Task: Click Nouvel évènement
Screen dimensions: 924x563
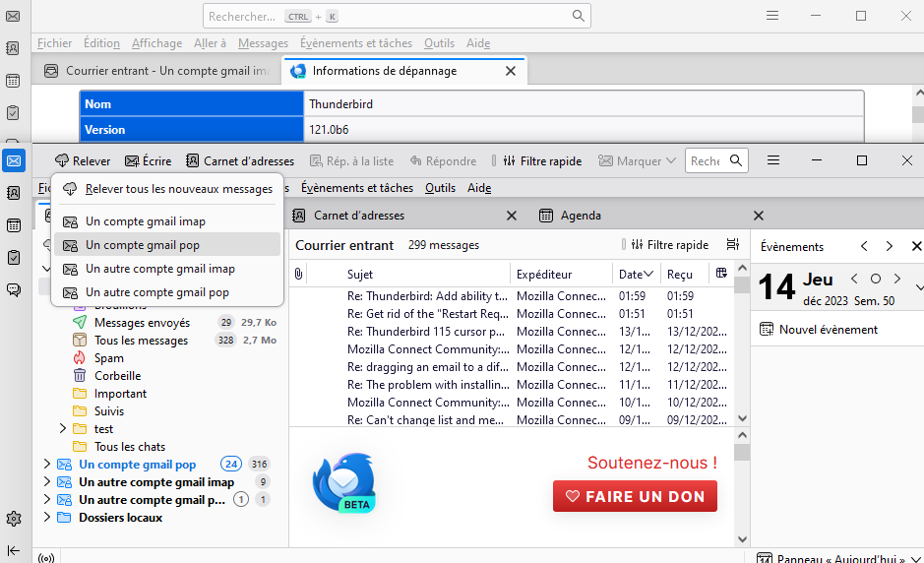Action: click(x=819, y=330)
